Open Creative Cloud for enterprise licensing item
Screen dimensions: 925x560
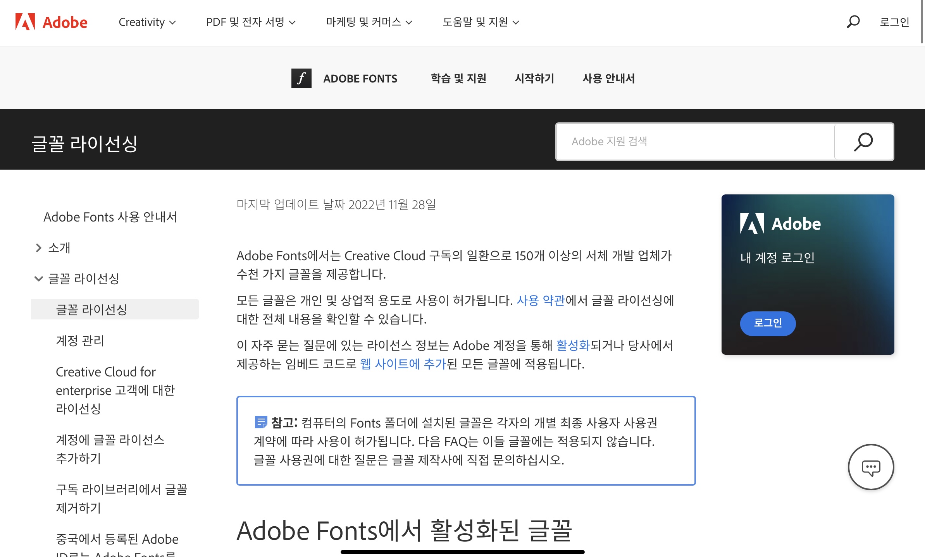coord(115,390)
